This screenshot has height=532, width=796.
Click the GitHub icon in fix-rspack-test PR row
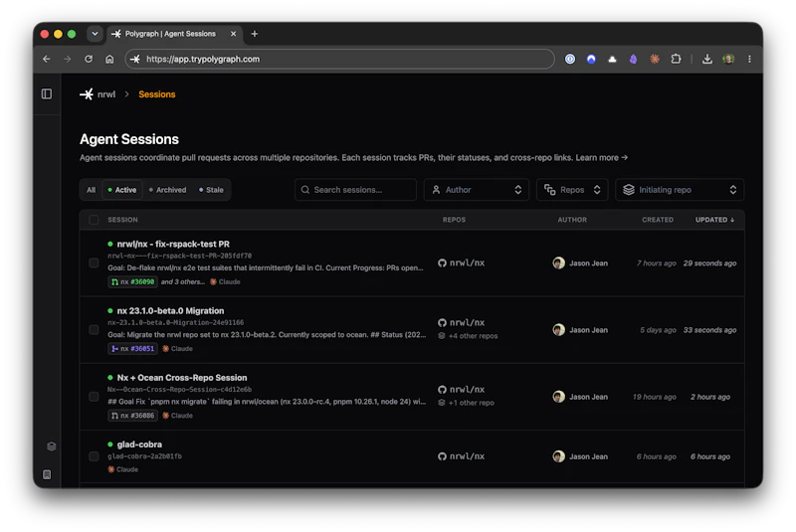[442, 264]
